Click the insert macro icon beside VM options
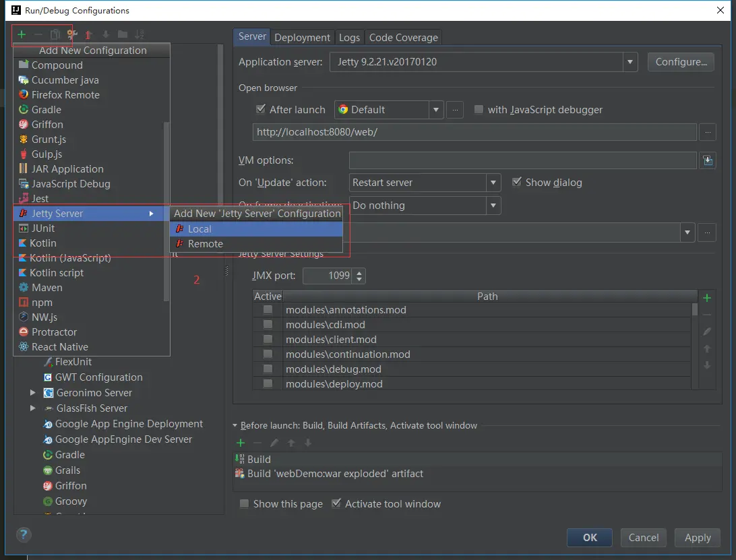This screenshot has width=736, height=560. click(x=708, y=160)
